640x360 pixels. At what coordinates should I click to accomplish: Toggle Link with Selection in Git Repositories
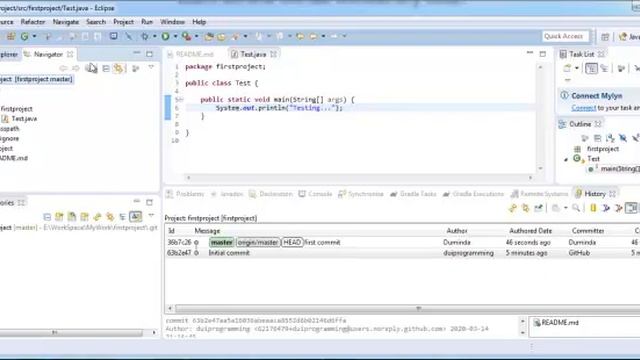(x=110, y=217)
